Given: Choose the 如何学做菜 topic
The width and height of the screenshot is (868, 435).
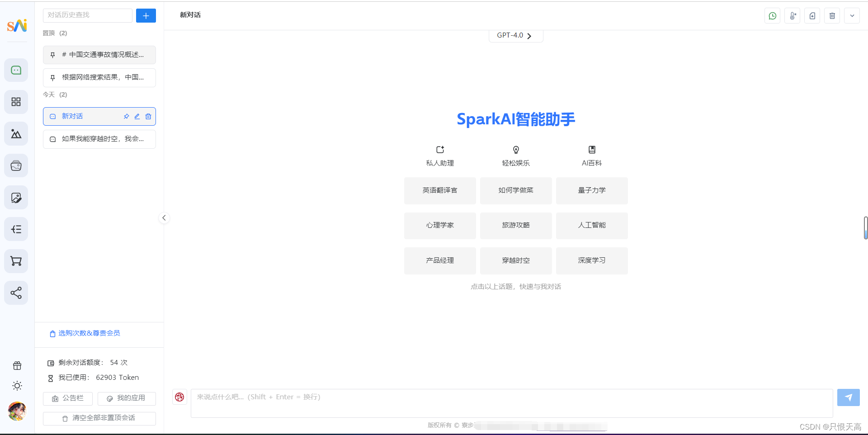Looking at the screenshot, I should point(516,190).
